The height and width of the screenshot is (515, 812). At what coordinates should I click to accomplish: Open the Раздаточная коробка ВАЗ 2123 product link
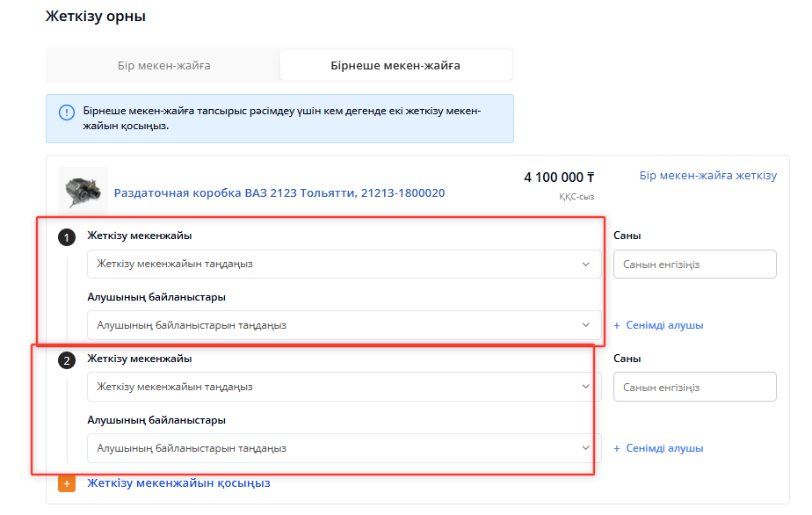pos(279,193)
